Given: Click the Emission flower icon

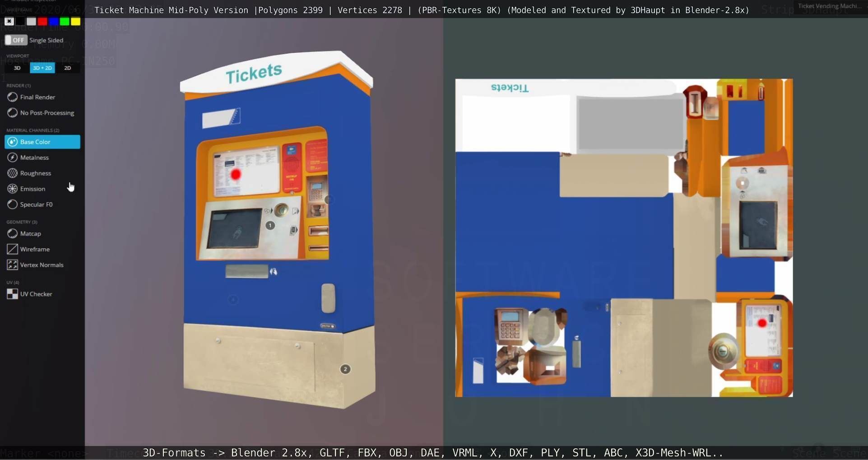Looking at the screenshot, I should tap(13, 189).
